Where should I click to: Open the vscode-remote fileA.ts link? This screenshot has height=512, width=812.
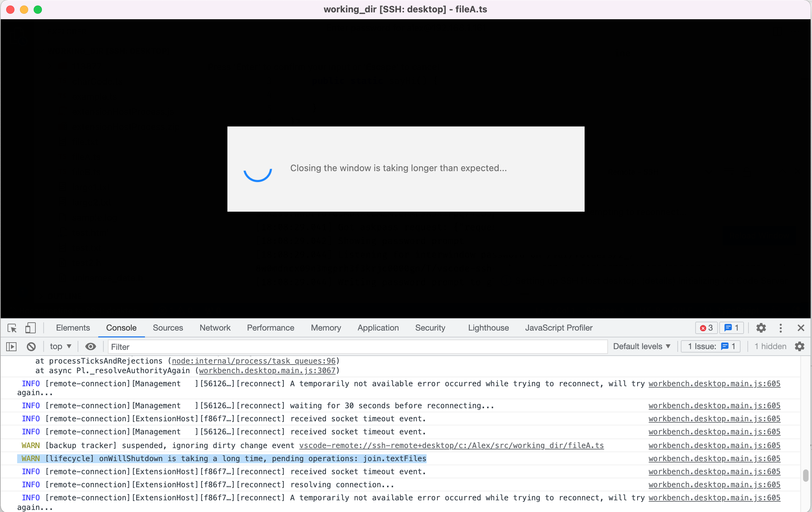coord(451,445)
